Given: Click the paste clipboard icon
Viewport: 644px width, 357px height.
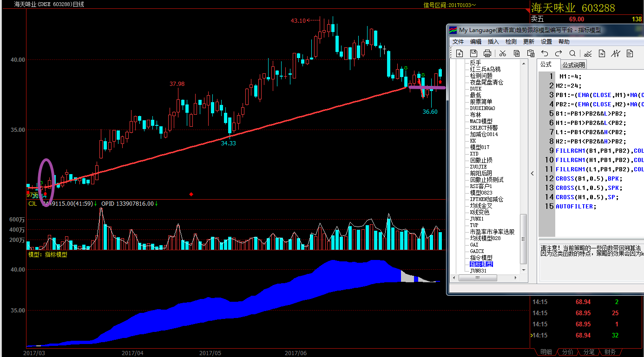Looking at the screenshot, I should click(x=531, y=53).
